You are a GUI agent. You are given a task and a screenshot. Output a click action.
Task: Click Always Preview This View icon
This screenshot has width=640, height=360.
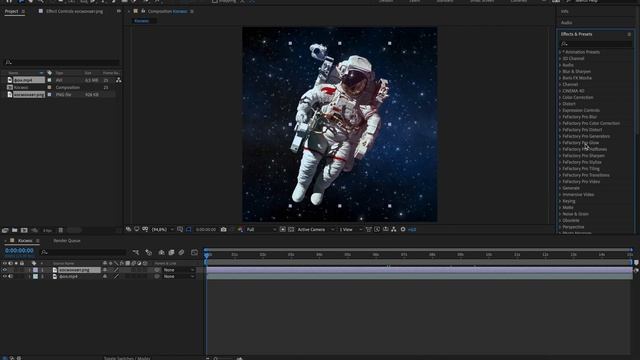(x=129, y=229)
